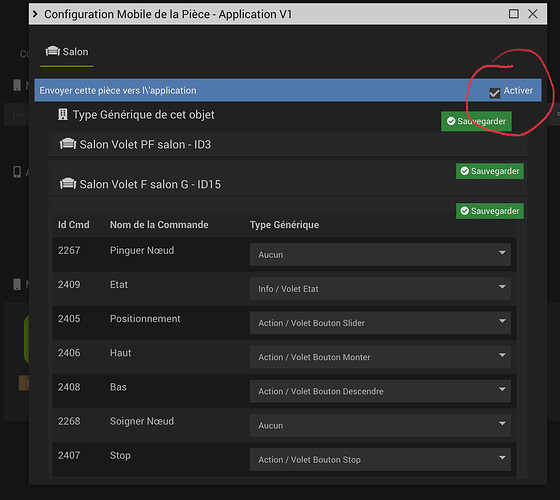This screenshot has width=560, height=500.
Task: Open the Volet Bouton Stop dropdown
Action: 380,460
